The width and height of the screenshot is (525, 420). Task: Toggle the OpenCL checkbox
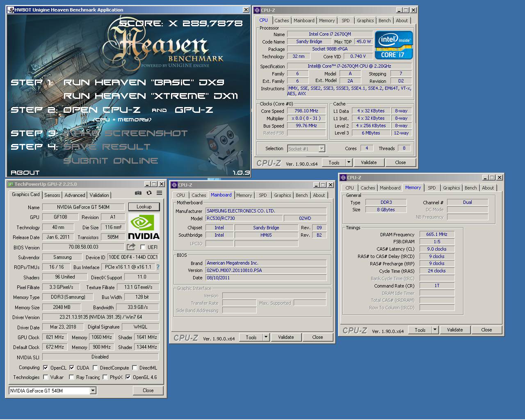[46, 367]
